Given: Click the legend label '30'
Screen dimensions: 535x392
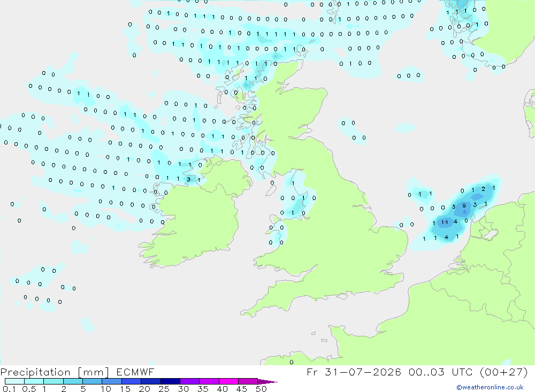Looking at the screenshot, I should [x=184, y=389].
